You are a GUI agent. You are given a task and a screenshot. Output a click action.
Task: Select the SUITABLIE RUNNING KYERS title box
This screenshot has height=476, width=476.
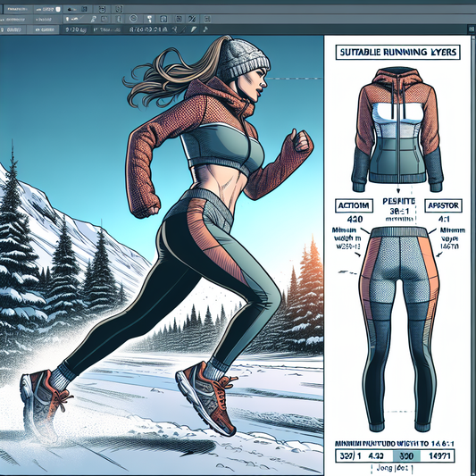click(398, 52)
